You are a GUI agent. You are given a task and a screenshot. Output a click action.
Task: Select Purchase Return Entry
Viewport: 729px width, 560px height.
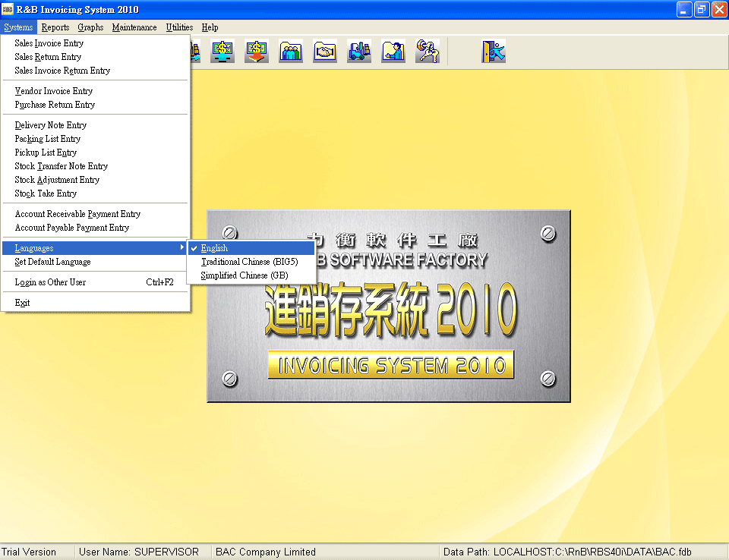[96, 105]
